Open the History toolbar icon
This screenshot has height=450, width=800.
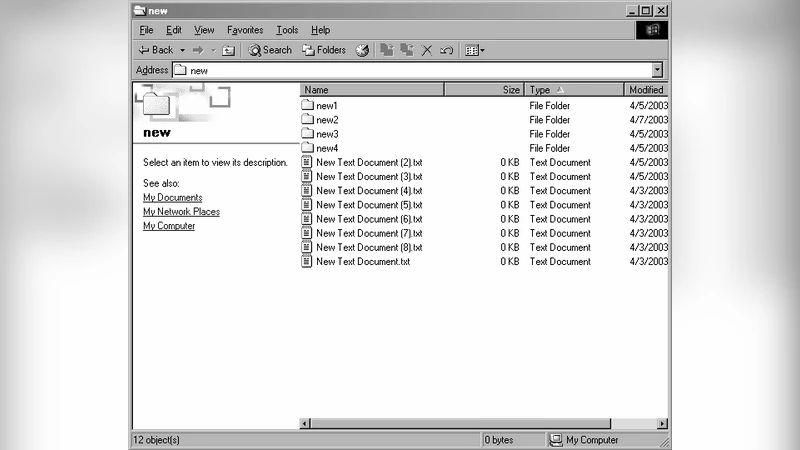tap(362, 50)
